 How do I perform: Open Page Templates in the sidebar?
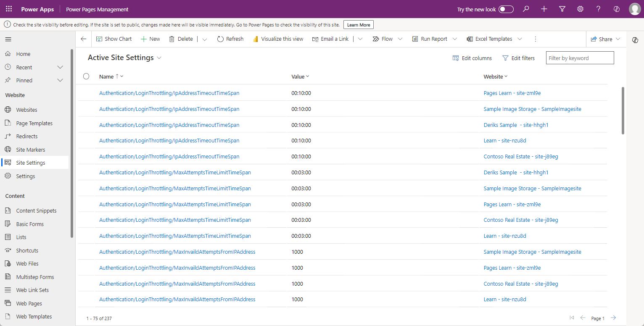point(34,123)
